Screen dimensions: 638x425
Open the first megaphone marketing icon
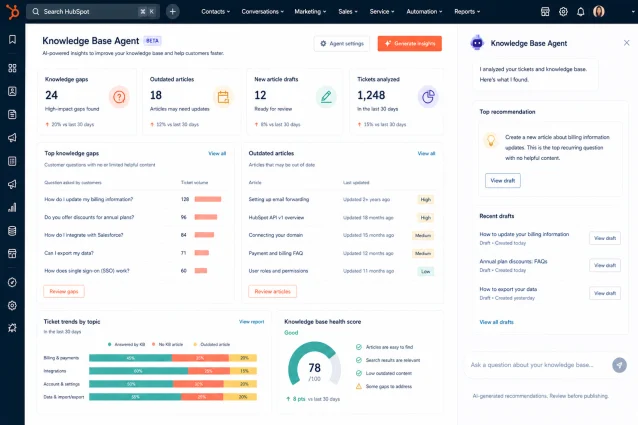click(13, 137)
